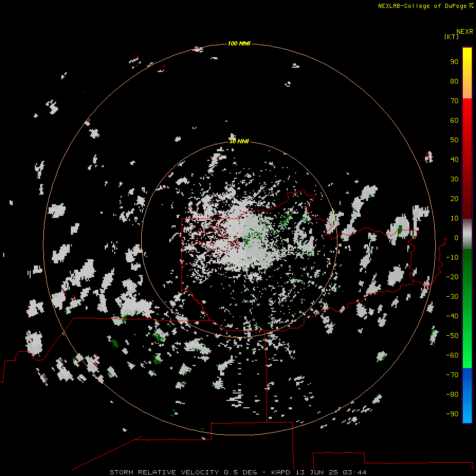The height and width of the screenshot is (476, 476).
Task: Click the 40 value on the velocity scale
Action: (x=454, y=159)
